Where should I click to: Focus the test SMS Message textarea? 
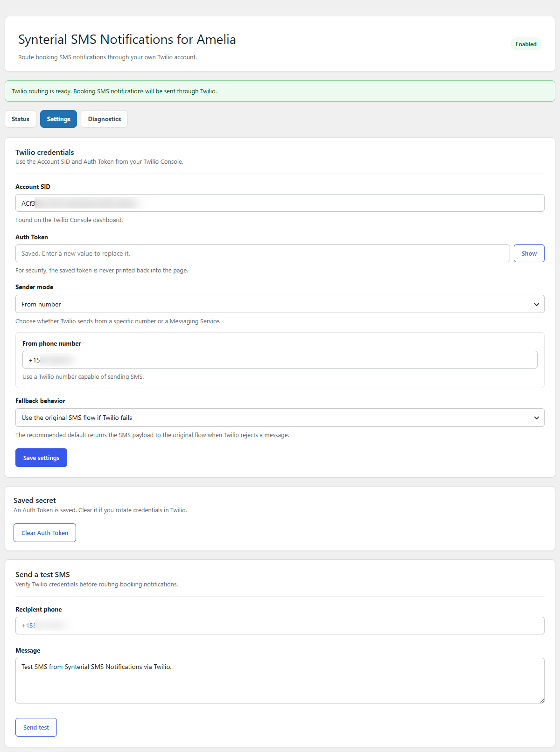click(280, 681)
